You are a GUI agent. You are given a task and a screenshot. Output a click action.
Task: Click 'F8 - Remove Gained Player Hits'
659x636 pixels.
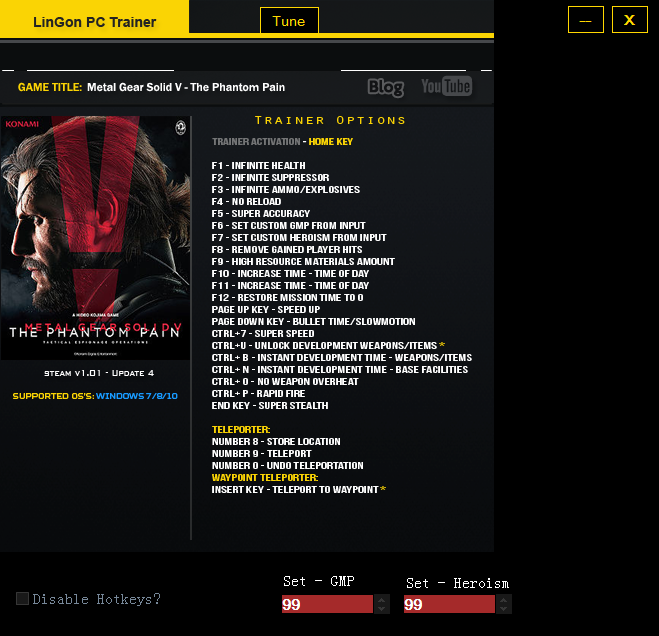pyautogui.click(x=287, y=250)
